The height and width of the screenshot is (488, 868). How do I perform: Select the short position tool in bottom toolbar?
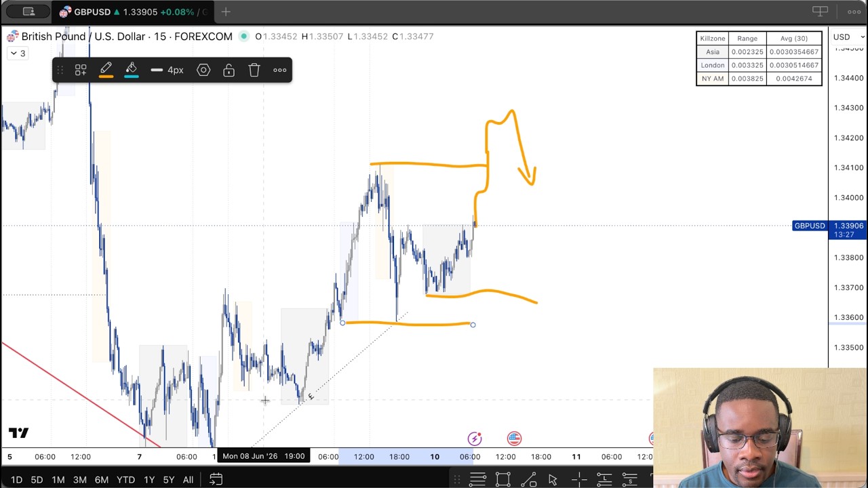629,479
